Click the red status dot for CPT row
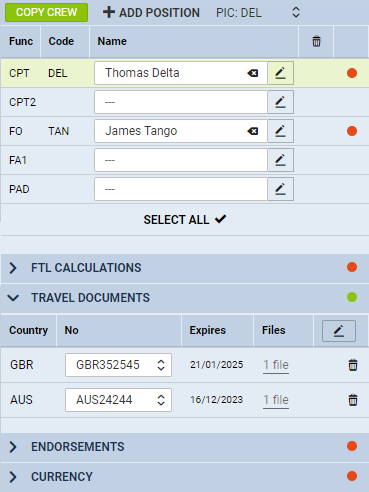This screenshot has height=492, width=369. coord(352,73)
